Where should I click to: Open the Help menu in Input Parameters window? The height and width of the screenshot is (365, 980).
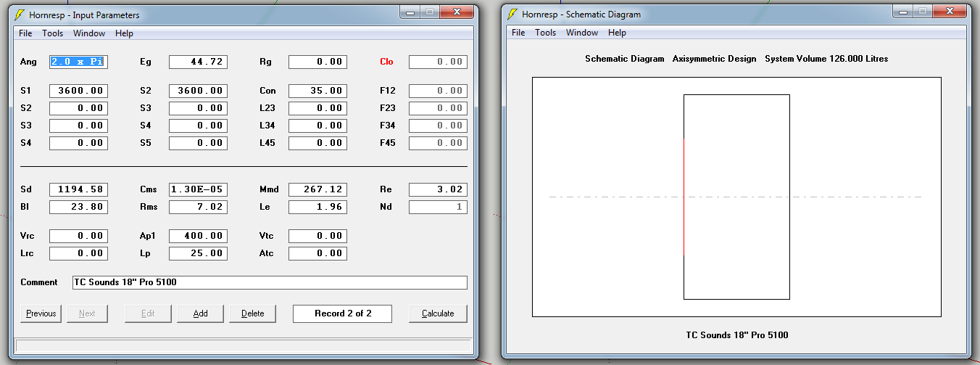coord(124,33)
